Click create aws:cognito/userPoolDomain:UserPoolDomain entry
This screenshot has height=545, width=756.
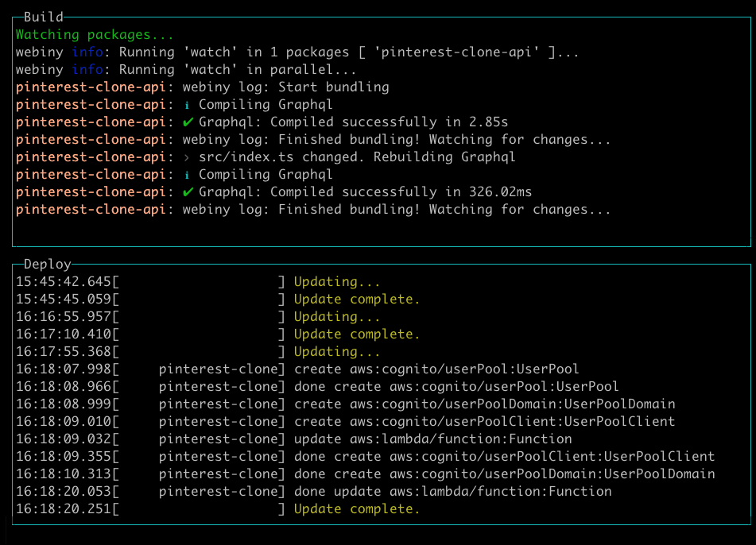tap(346, 404)
